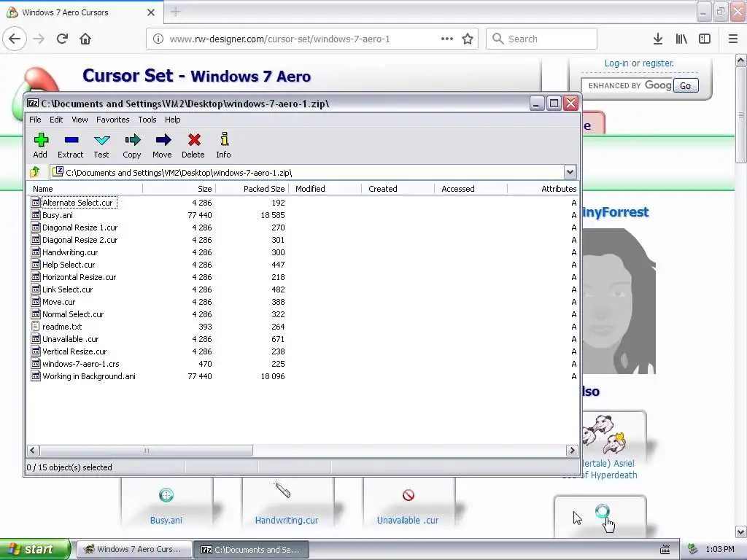Click the Busy.ani file icon
This screenshot has width=747, height=560.
[36, 215]
